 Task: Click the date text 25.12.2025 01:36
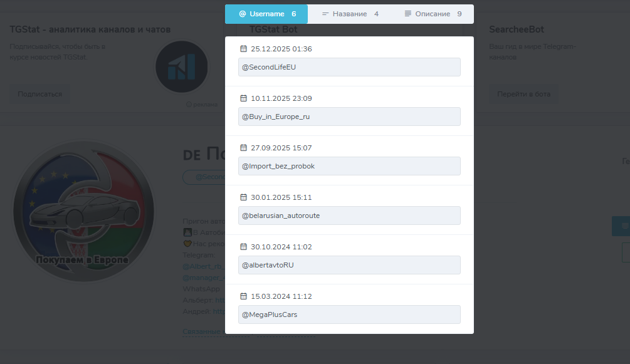281,49
